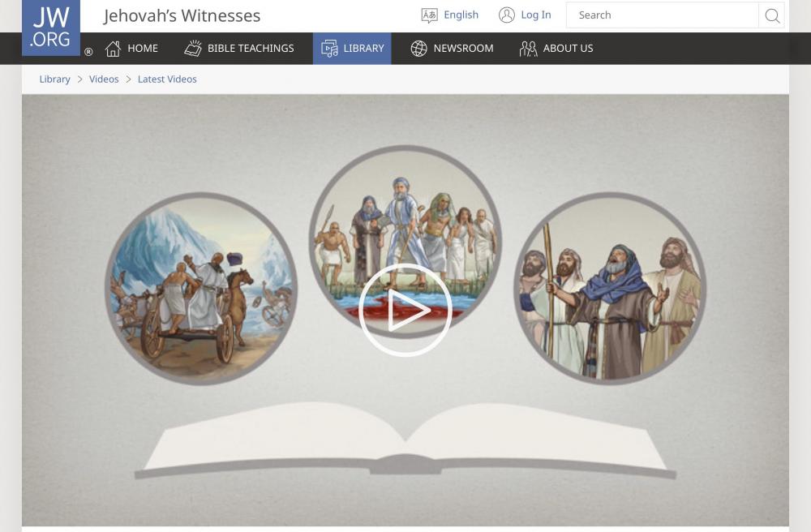
Task: Click inside the Search input field
Action: pos(662,15)
